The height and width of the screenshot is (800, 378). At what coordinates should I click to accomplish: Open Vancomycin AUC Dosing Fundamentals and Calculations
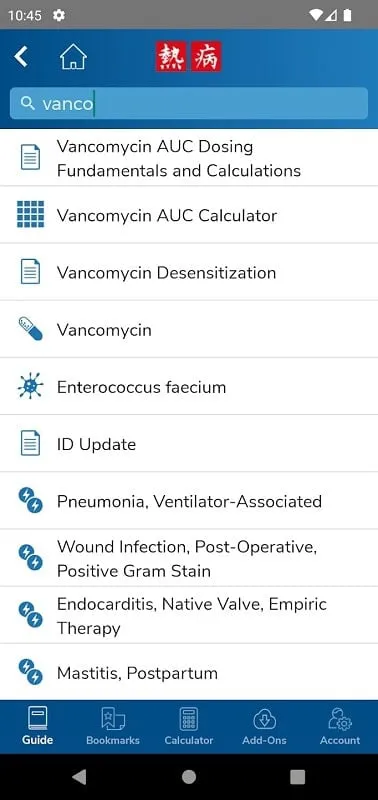tap(189, 157)
